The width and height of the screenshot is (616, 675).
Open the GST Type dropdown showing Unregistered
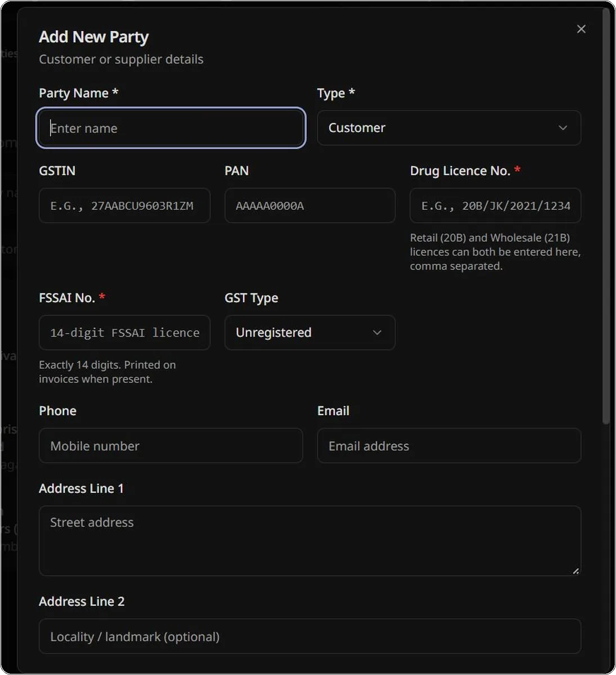pos(310,333)
